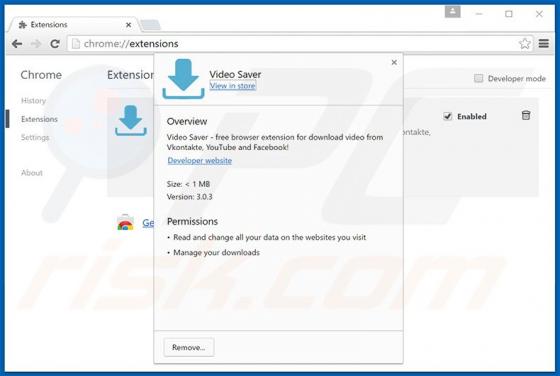Bookmark this page with the star icon
560x376 pixels.
click(524, 44)
